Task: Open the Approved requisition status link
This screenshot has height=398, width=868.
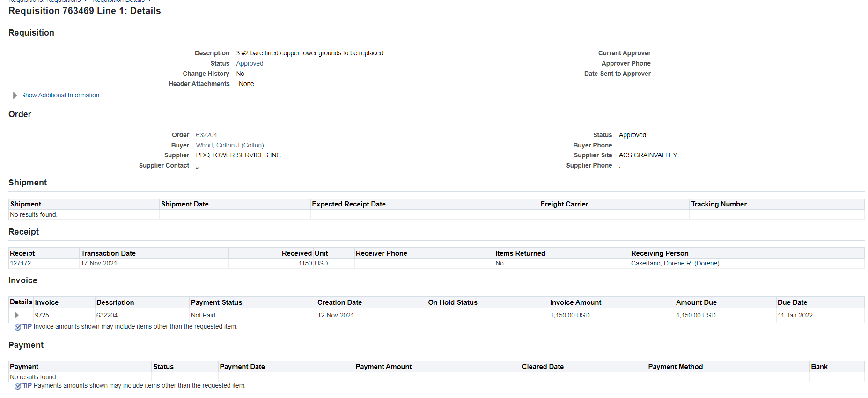Action: tap(249, 63)
